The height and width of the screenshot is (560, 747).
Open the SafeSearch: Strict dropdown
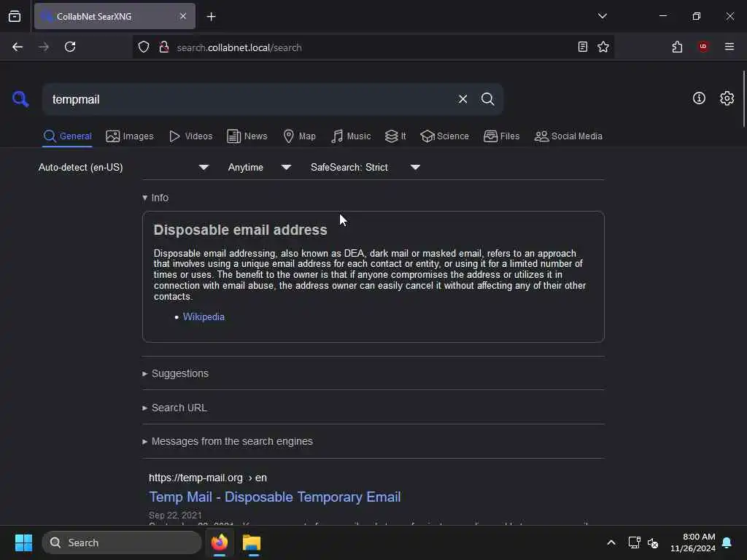coord(365,167)
